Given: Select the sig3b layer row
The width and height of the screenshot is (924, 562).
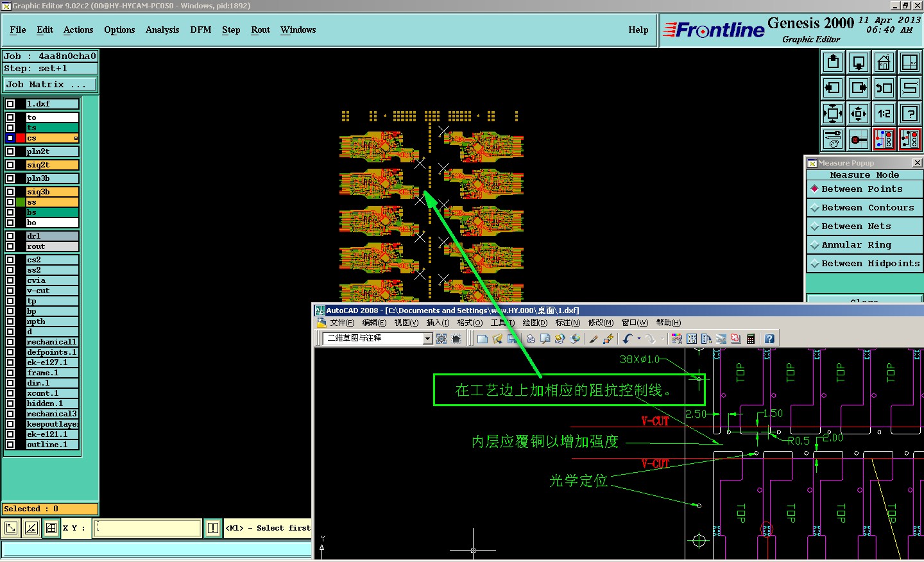Looking at the screenshot, I should [52, 192].
